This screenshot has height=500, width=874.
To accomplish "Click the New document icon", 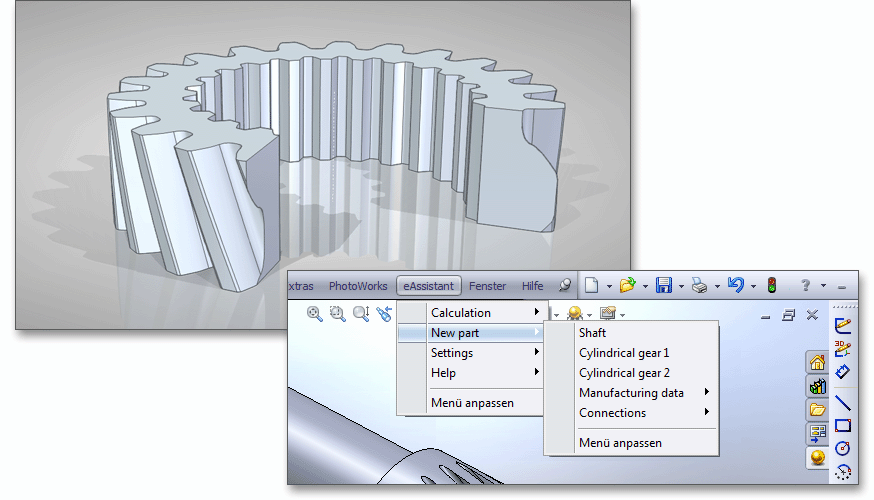I will pos(591,286).
